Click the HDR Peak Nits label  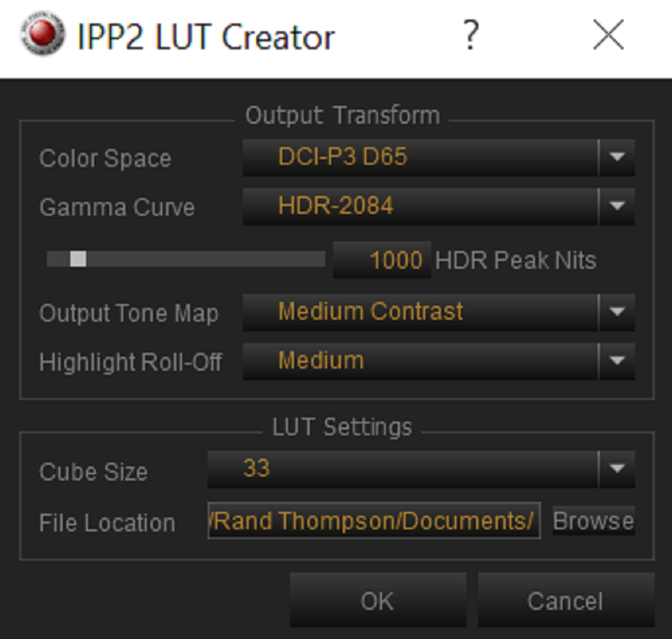tap(515, 260)
